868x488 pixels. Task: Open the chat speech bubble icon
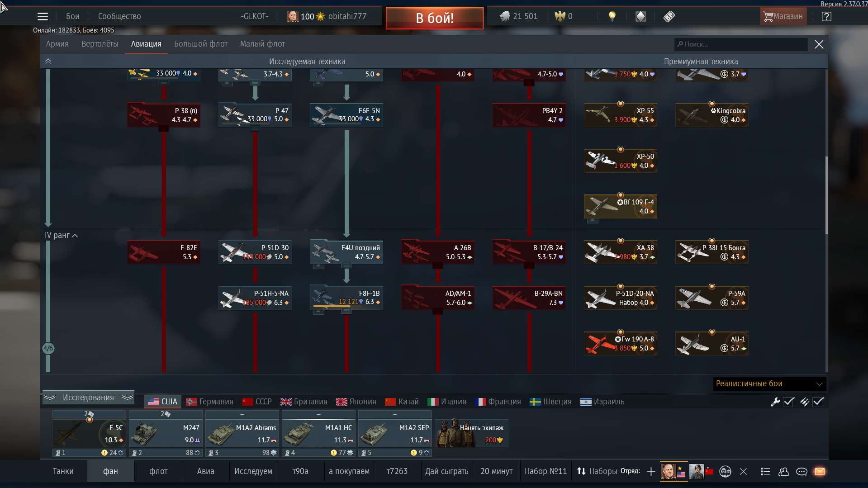(x=802, y=472)
